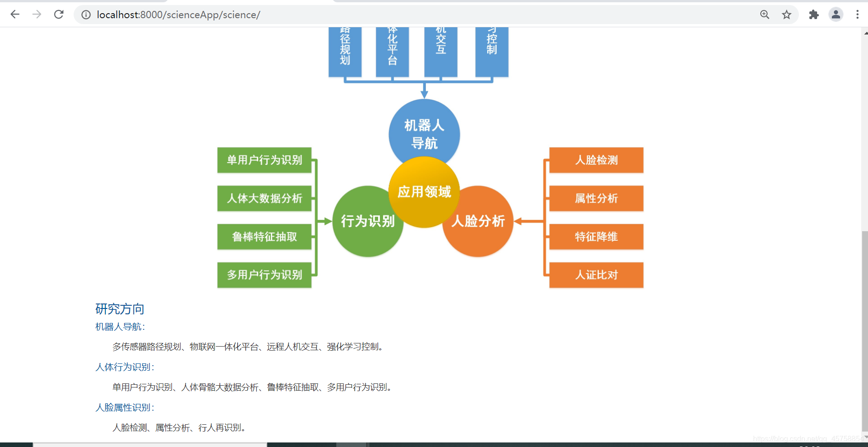Viewport: 868px width, 447px height.
Task: Select the orange 特征降维 box
Action: tap(596, 237)
